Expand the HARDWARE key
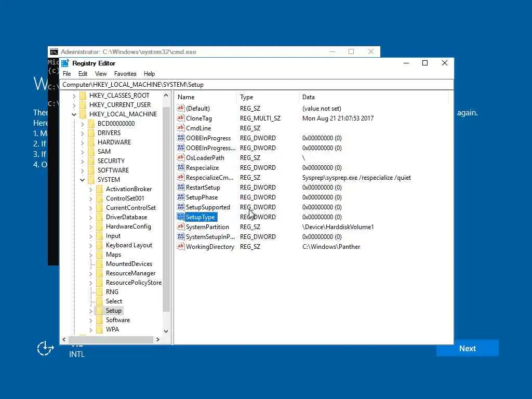The height and width of the screenshot is (399, 532). (x=82, y=142)
